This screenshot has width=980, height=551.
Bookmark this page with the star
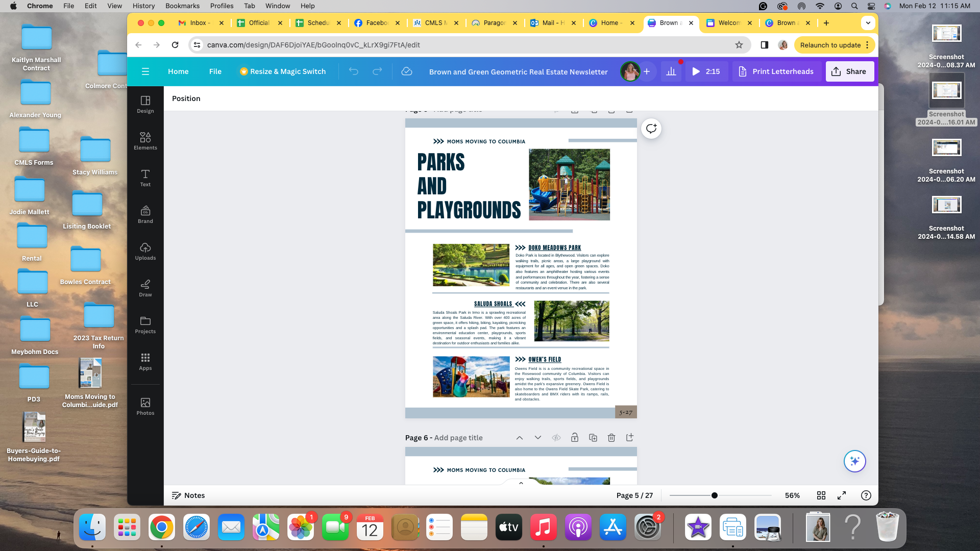click(x=739, y=45)
